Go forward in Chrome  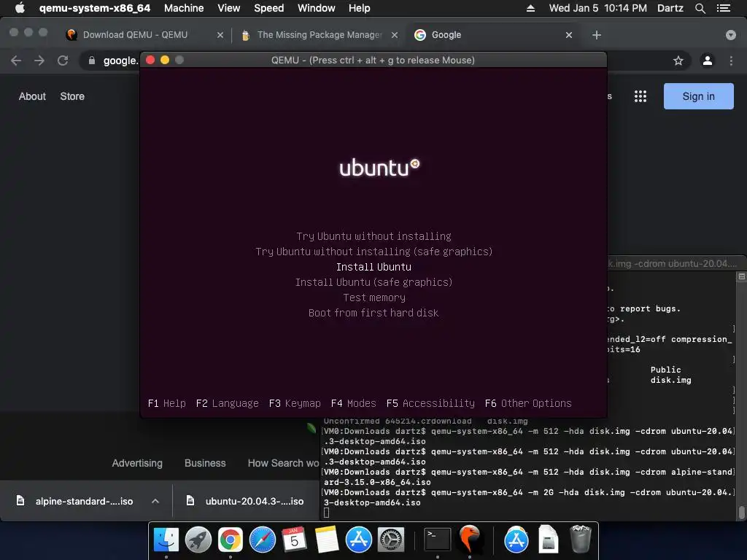[39, 61]
